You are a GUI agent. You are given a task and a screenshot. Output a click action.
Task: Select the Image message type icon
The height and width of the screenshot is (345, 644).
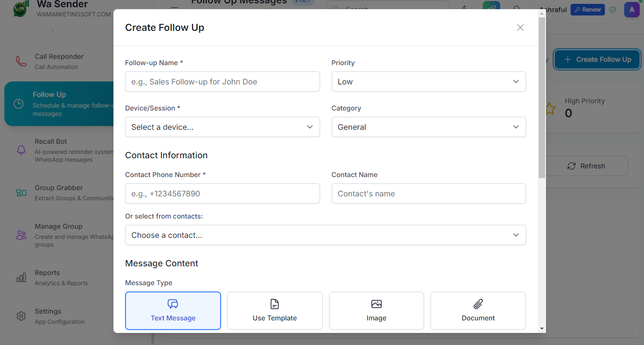click(376, 304)
